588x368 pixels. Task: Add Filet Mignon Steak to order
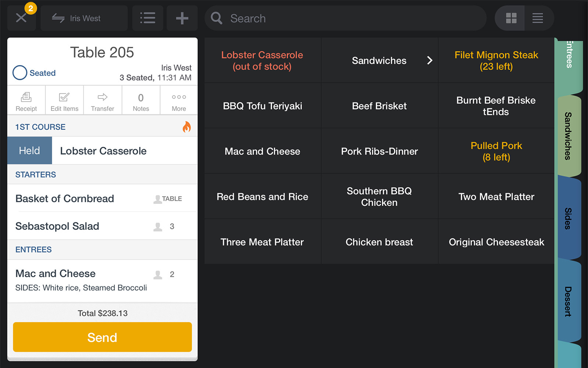coord(496,60)
